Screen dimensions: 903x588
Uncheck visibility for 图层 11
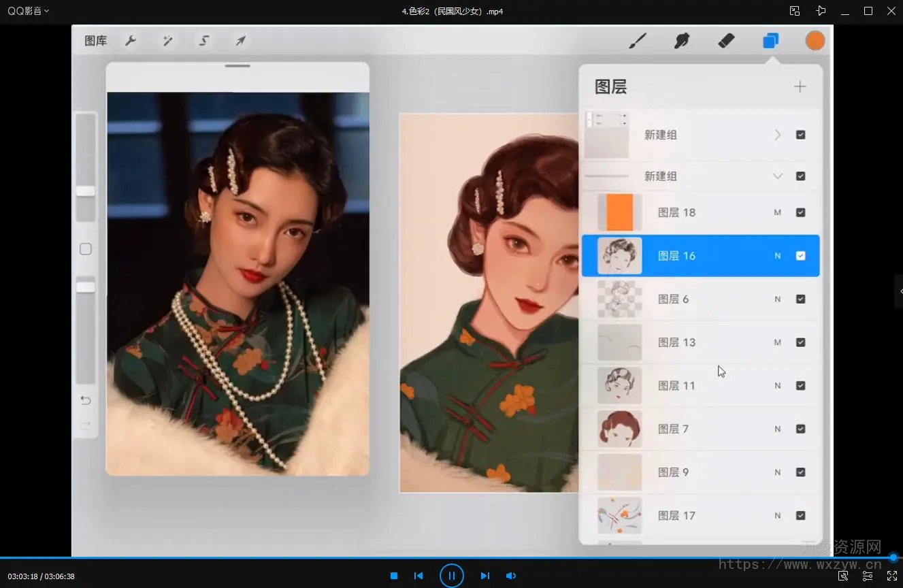(x=800, y=385)
